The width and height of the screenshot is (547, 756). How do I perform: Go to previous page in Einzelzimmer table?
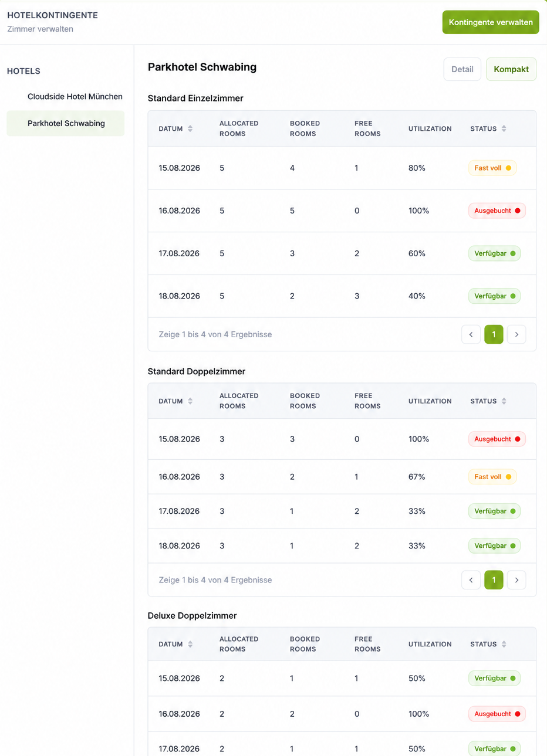[x=471, y=334]
